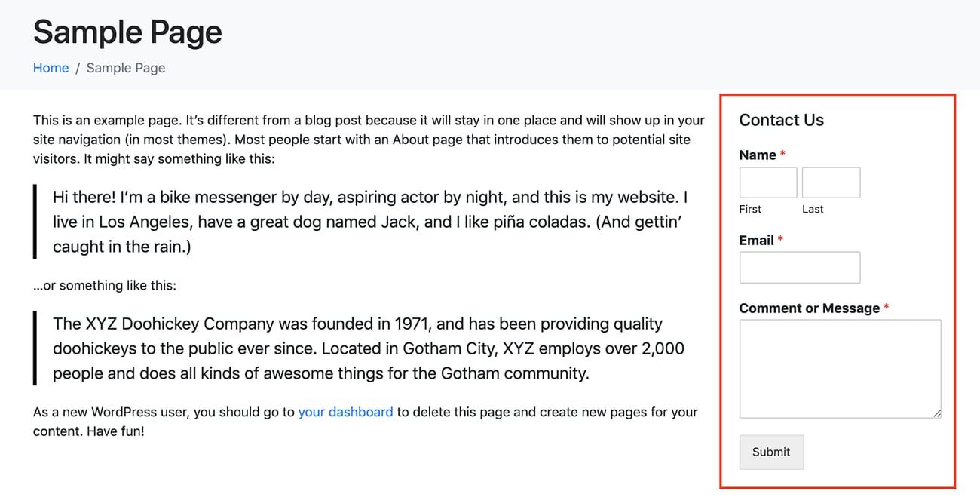Viewport: 980px width, 500px height.
Task: Click the Submit button on the contact form
Action: [x=771, y=452]
